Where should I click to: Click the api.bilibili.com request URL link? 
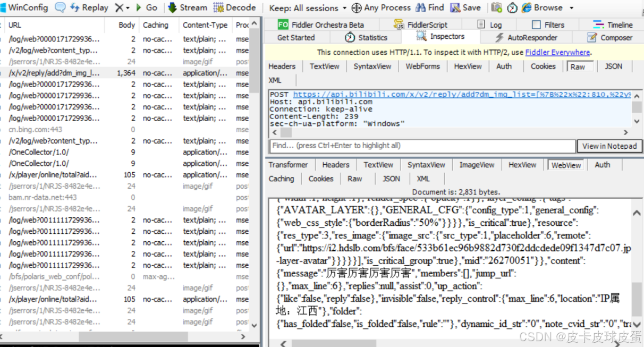pos(462,95)
